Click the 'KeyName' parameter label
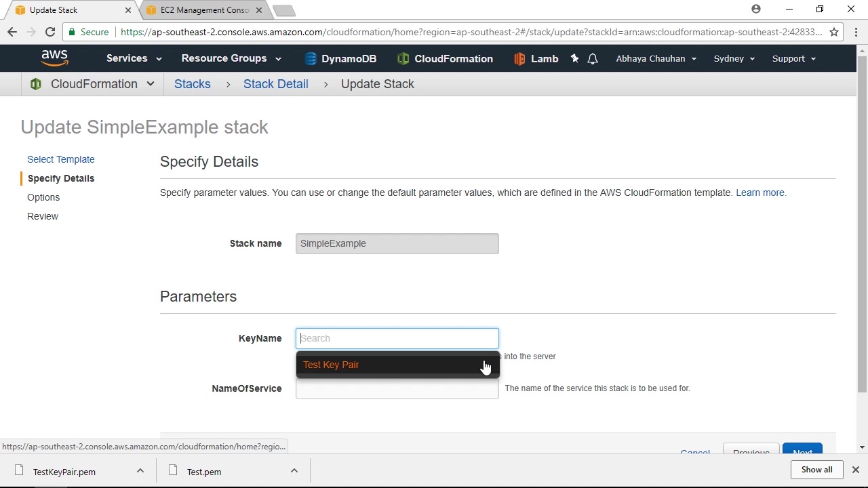 click(x=260, y=338)
